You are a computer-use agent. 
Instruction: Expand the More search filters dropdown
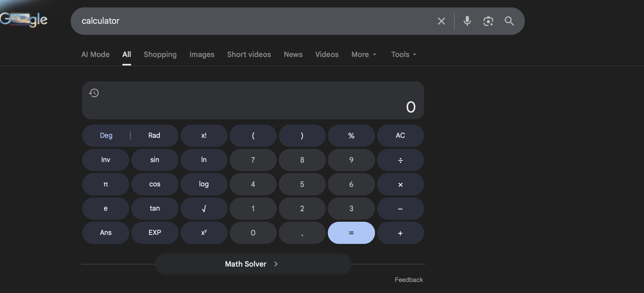pos(364,54)
